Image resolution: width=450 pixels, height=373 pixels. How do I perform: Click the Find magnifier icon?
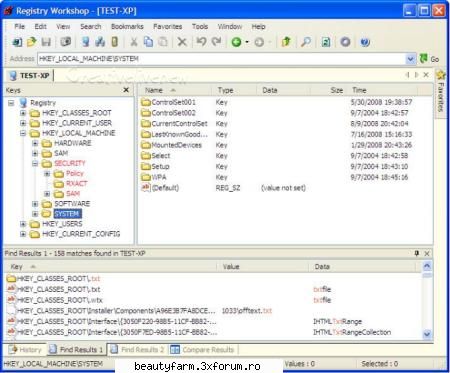click(306, 42)
